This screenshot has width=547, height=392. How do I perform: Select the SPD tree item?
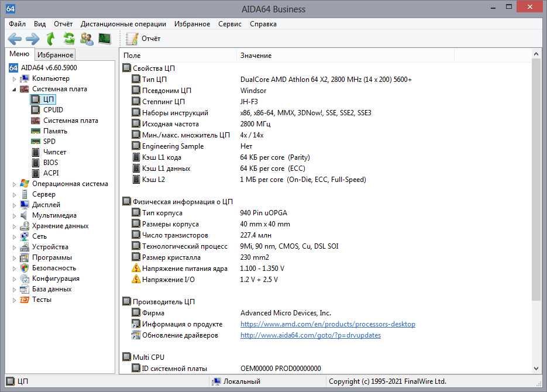pyautogui.click(x=49, y=142)
